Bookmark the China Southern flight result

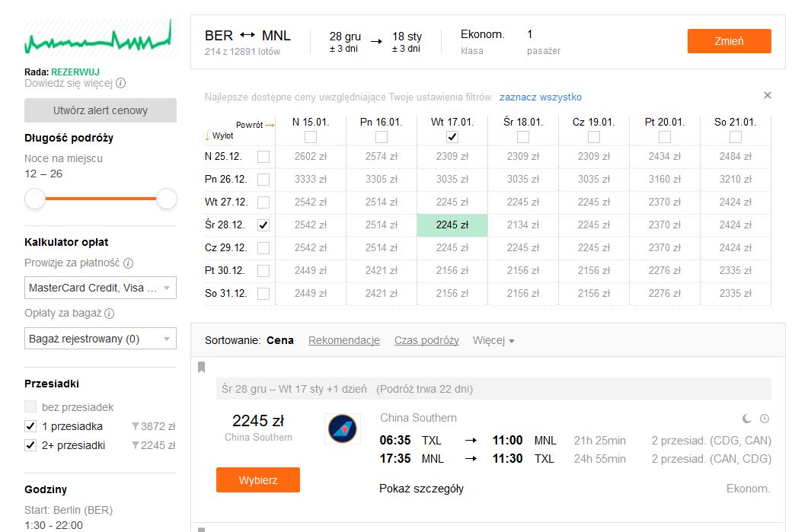201,367
